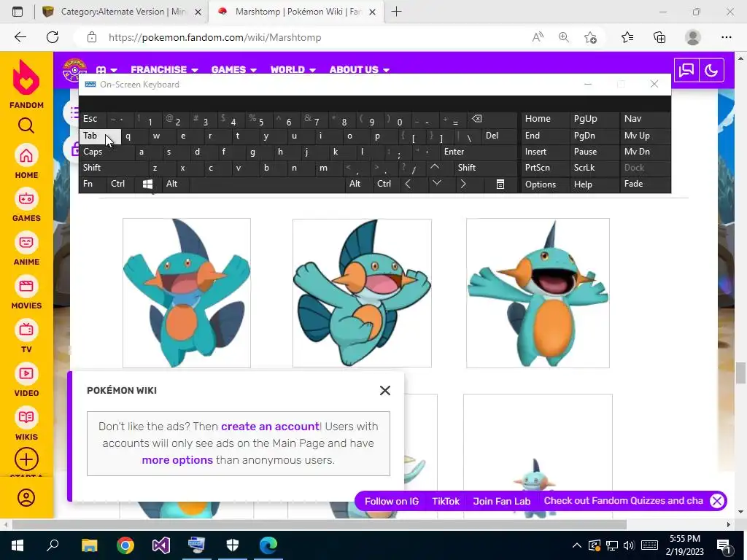This screenshot has height=560, width=747.
Task: Click the context menu key on keyboard
Action: [x=500, y=184]
